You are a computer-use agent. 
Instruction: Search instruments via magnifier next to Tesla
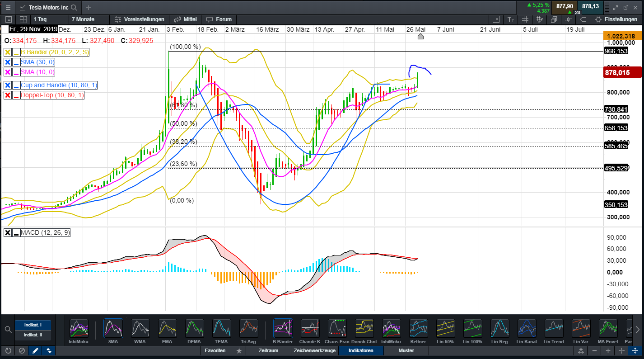(74, 8)
